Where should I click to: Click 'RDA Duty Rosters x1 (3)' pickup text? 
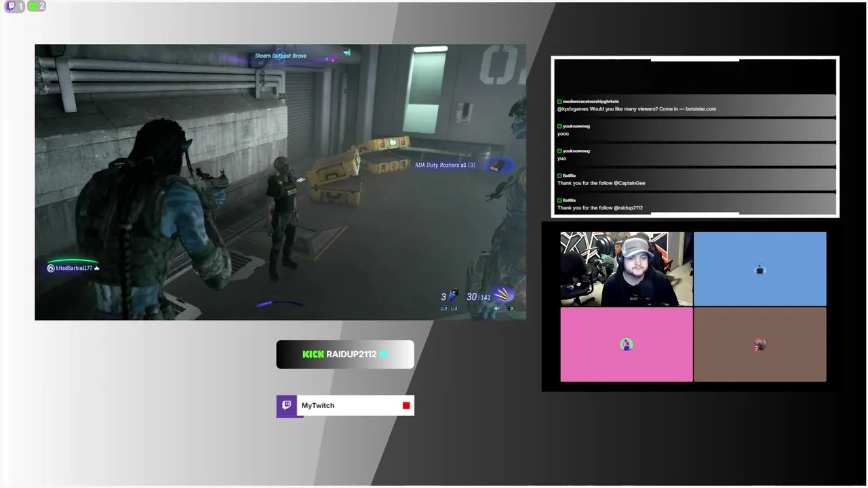tap(445, 165)
